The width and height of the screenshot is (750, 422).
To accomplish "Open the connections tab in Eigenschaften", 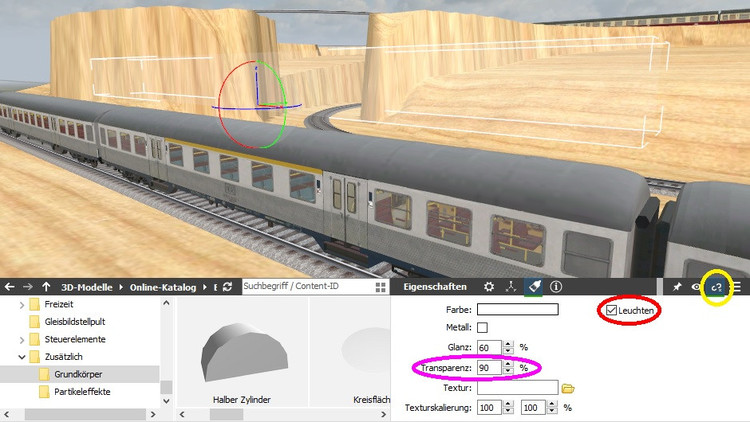I will click(x=511, y=287).
